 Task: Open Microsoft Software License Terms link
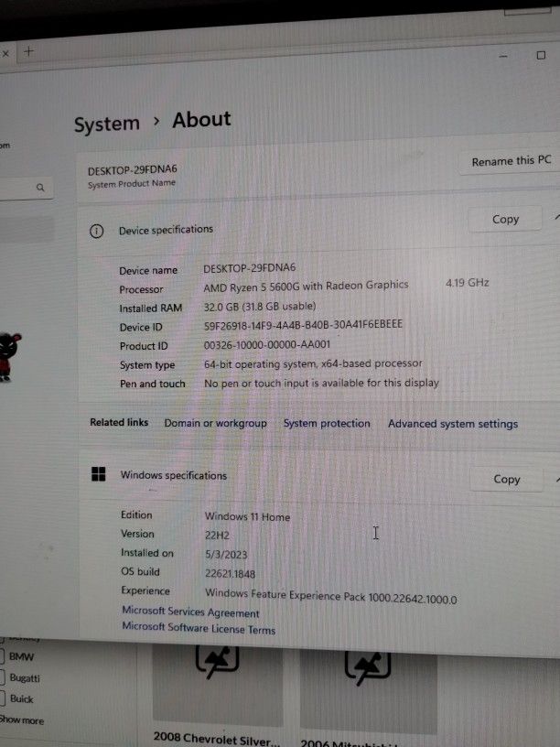[x=199, y=628]
